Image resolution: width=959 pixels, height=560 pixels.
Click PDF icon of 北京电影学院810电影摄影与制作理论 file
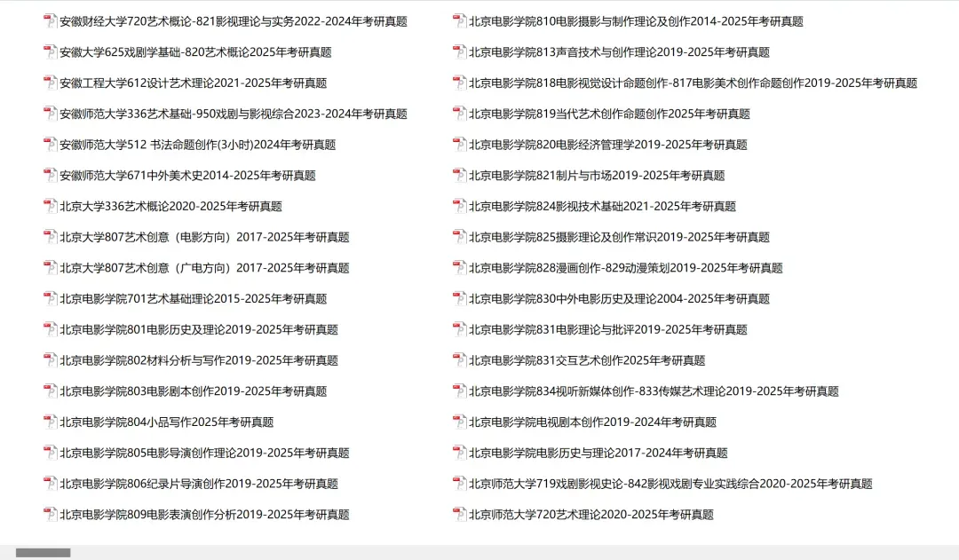coord(459,20)
